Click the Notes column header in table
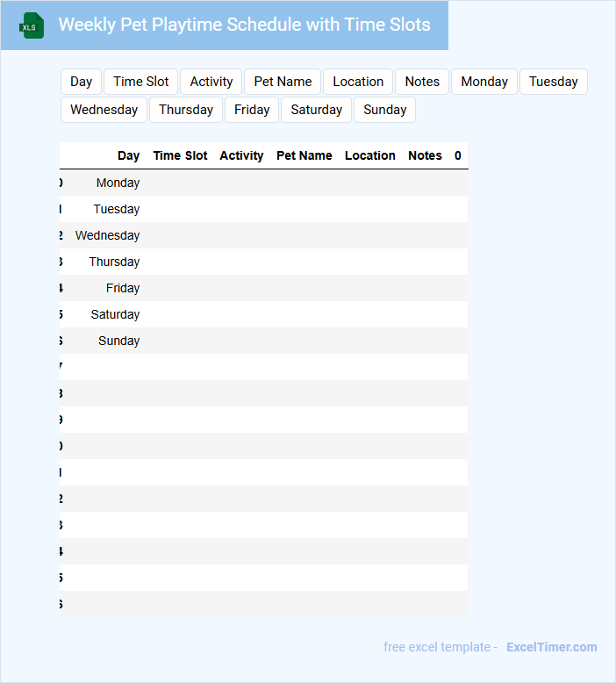616x683 pixels. (x=425, y=155)
